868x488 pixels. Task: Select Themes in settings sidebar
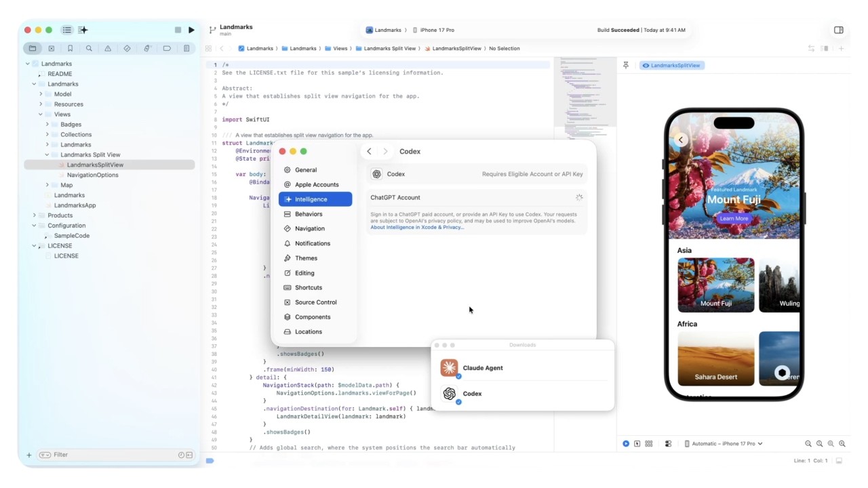315,258
